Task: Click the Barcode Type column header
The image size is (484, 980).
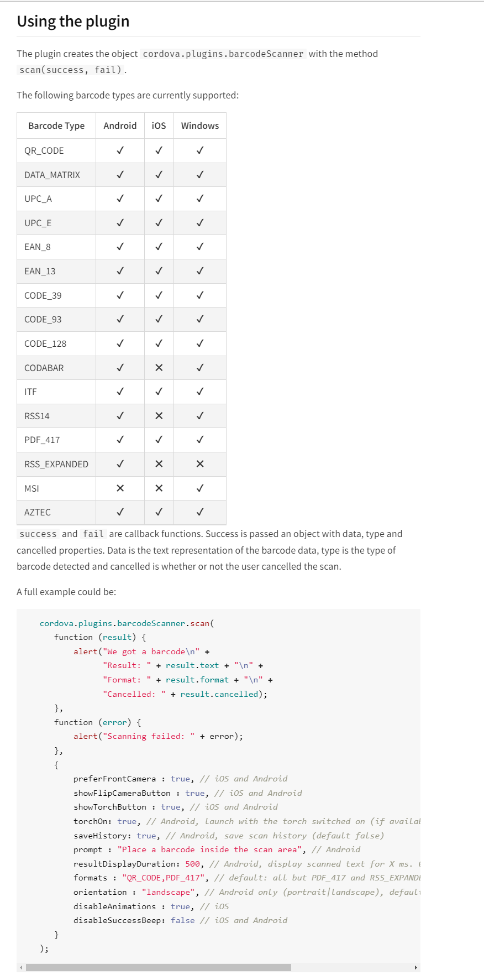Action: 56,126
